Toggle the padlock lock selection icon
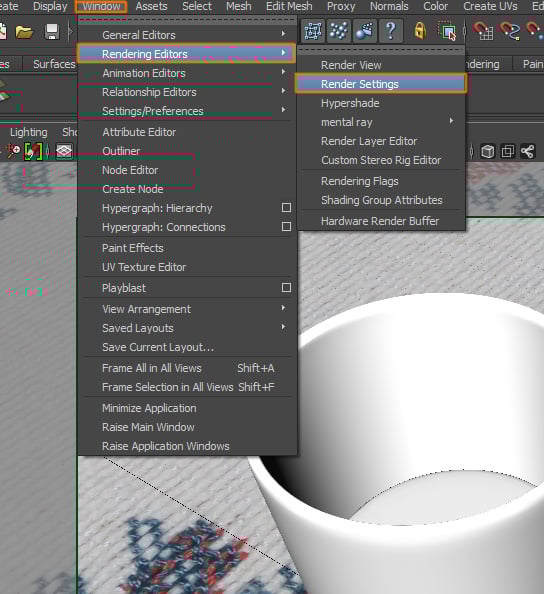Screen dimensions: 544x594 pyautogui.click(x=419, y=31)
